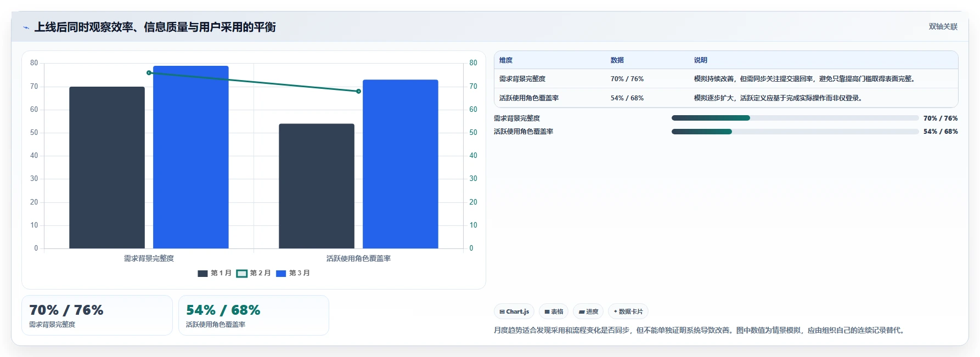Click the footer note starting 月度趋势适合
This screenshot has height=357, width=980.
[700, 330]
